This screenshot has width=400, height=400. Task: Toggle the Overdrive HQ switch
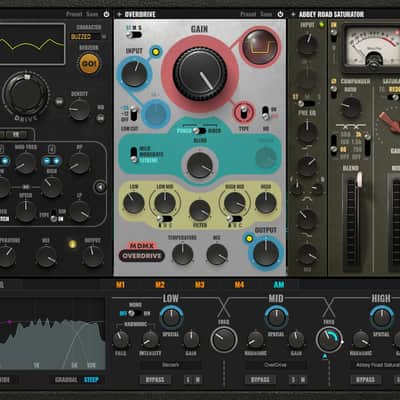[265, 113]
